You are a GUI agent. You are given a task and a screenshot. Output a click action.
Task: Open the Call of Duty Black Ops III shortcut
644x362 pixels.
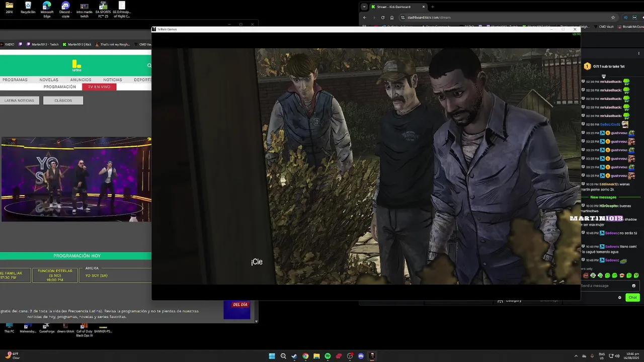(84, 329)
